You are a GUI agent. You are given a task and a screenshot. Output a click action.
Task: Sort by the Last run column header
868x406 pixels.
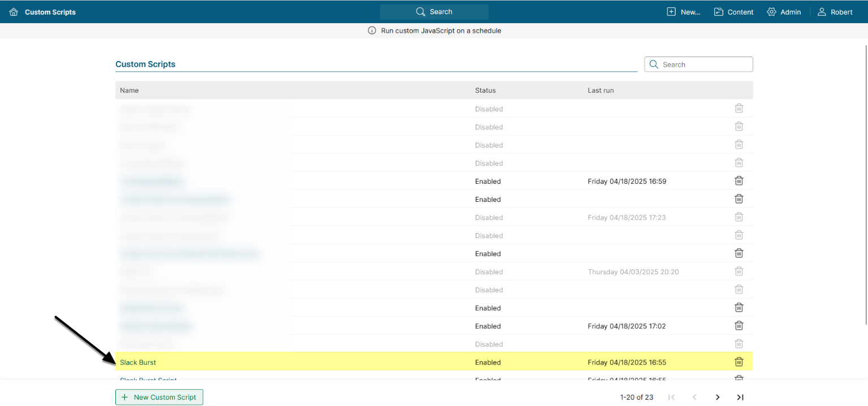(601, 90)
